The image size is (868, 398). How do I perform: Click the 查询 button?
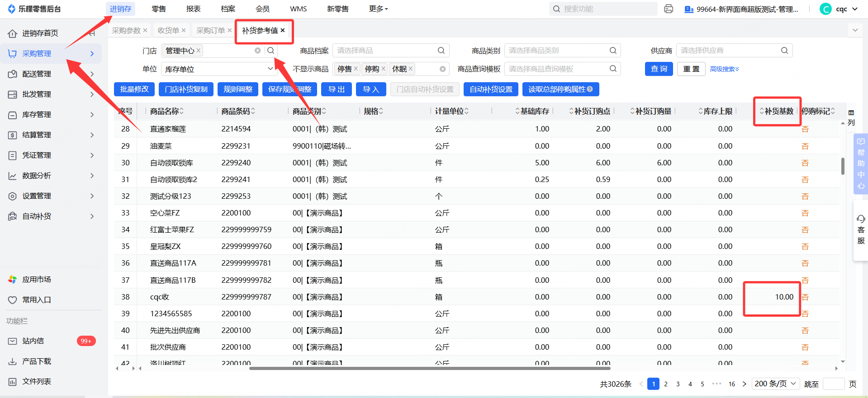(x=659, y=69)
